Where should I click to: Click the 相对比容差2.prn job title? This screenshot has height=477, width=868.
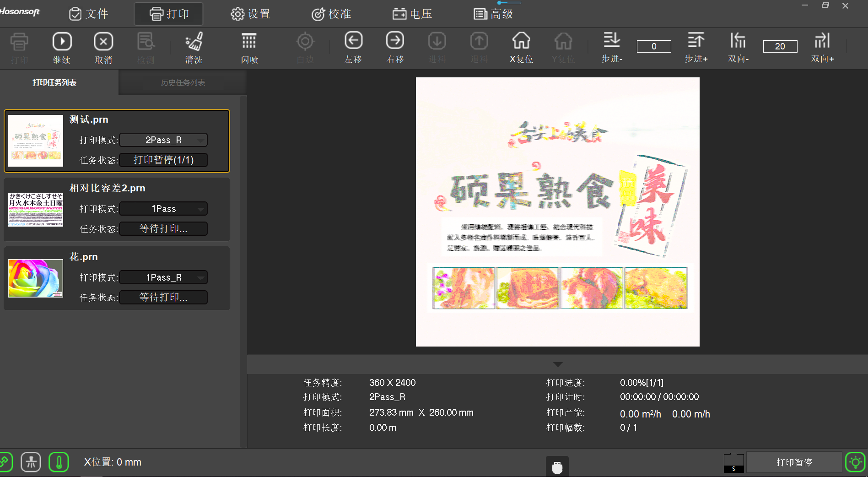pos(107,188)
